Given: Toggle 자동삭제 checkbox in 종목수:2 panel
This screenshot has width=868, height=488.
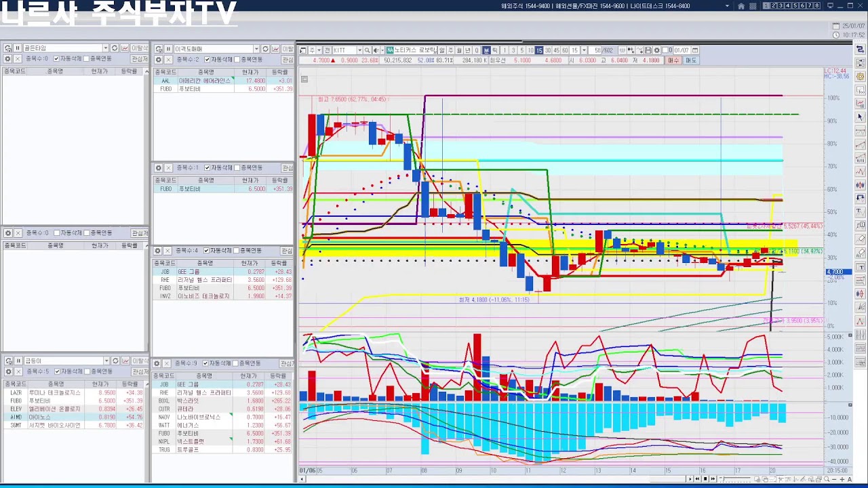Looking at the screenshot, I should tap(207, 60).
